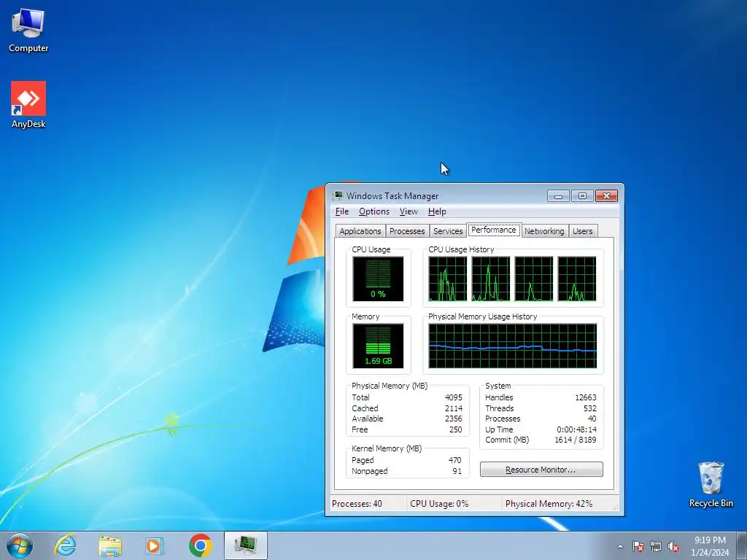The image size is (747, 560).
Task: Show hidden tray icons arrow
Action: pos(620,547)
